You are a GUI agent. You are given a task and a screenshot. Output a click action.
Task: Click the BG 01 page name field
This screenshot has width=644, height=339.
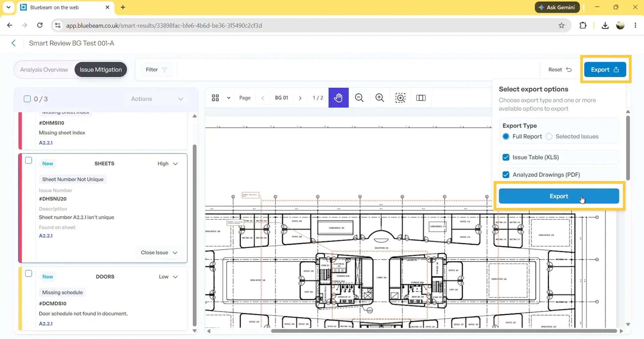pyautogui.click(x=282, y=98)
